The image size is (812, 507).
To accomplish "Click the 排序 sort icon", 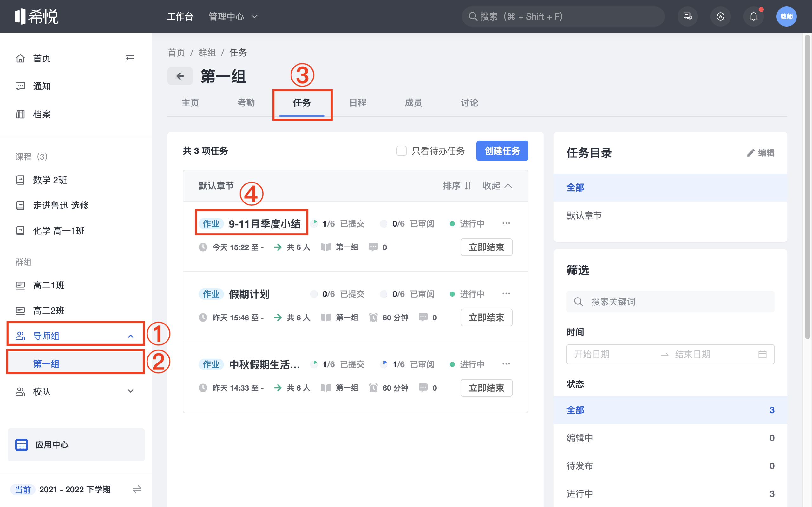I will [x=468, y=186].
